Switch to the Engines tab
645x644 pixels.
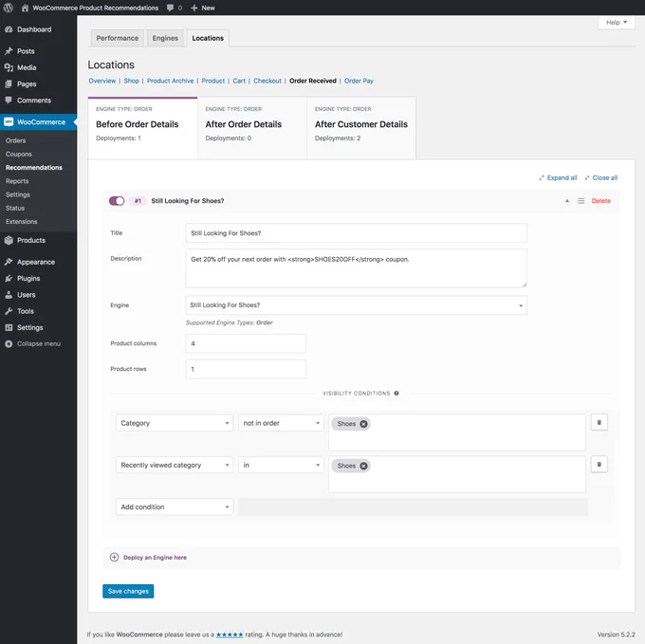coord(165,38)
